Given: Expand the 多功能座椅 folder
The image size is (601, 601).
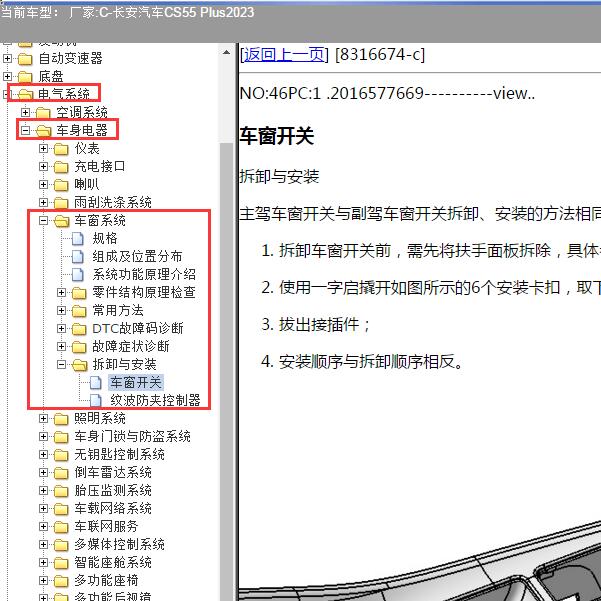Looking at the screenshot, I should click(43, 581).
